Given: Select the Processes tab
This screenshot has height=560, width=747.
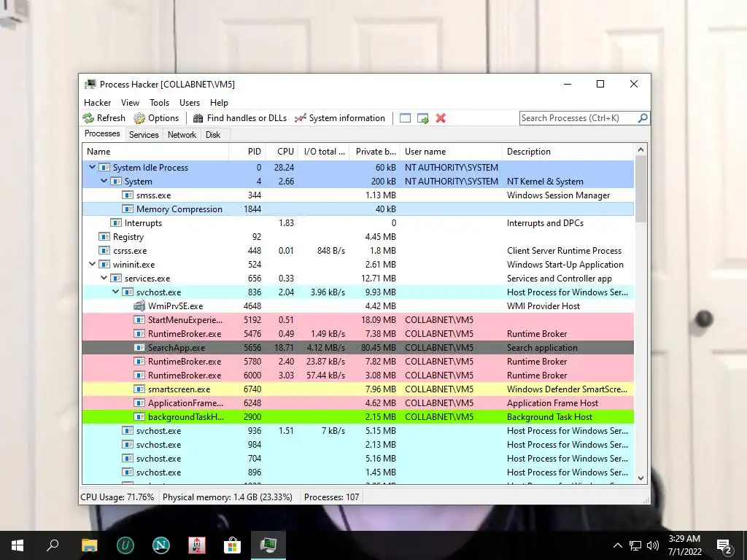Looking at the screenshot, I should (102, 133).
